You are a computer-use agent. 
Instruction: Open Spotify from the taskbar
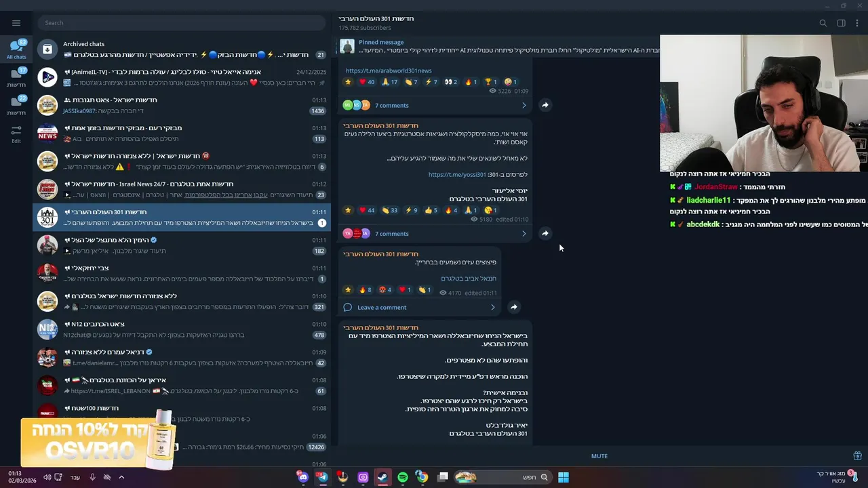pos(403,477)
